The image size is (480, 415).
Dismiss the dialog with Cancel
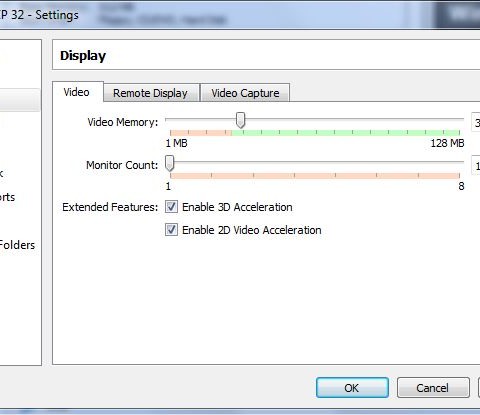pyautogui.click(x=433, y=388)
